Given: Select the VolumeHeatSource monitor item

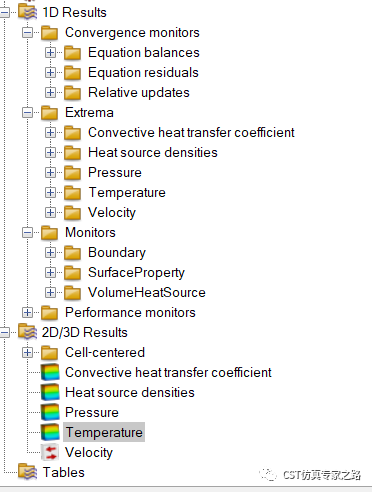Looking at the screenshot, I should (x=147, y=292).
